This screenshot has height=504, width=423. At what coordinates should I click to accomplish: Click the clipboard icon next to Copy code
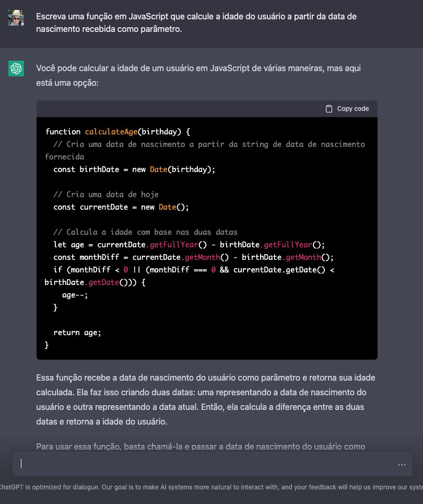(x=328, y=108)
